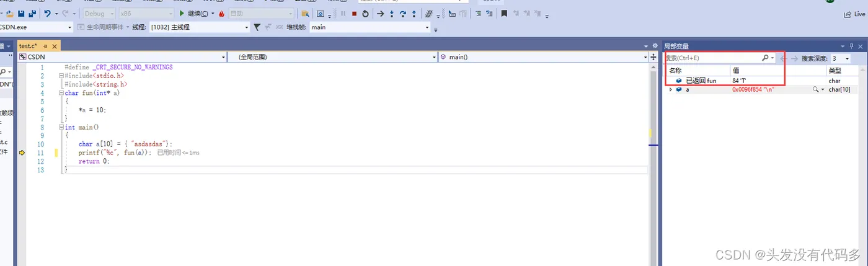Expand variable a in locals
868x266 pixels.
click(x=670, y=89)
